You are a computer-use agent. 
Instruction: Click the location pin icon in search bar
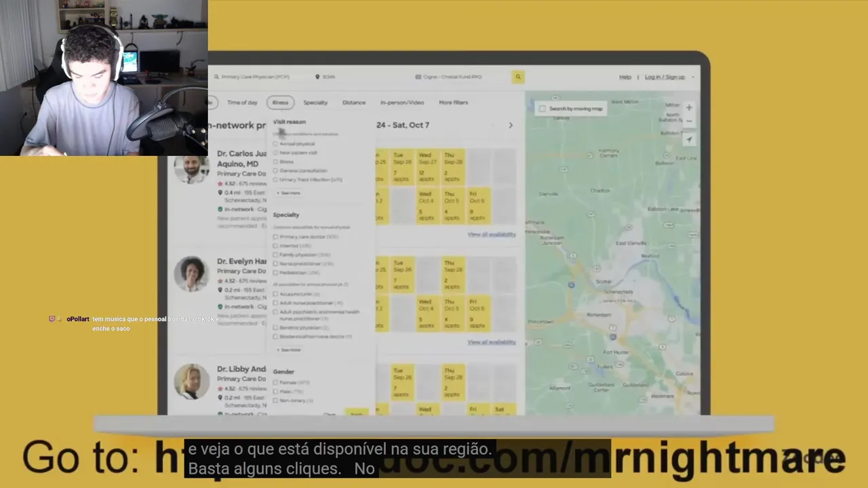click(317, 77)
